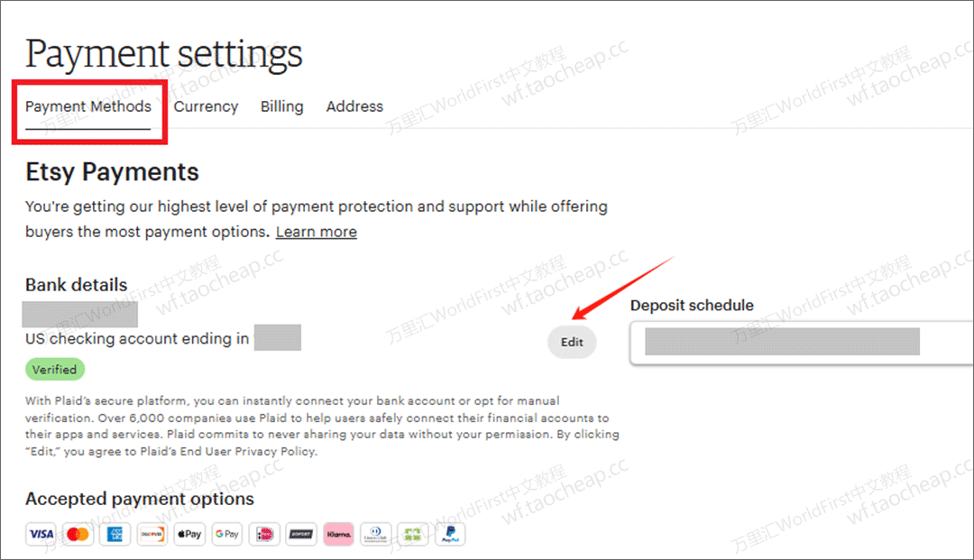Image resolution: width=974 pixels, height=560 pixels.
Task: Click the Mastercard logo icon
Action: (x=78, y=534)
